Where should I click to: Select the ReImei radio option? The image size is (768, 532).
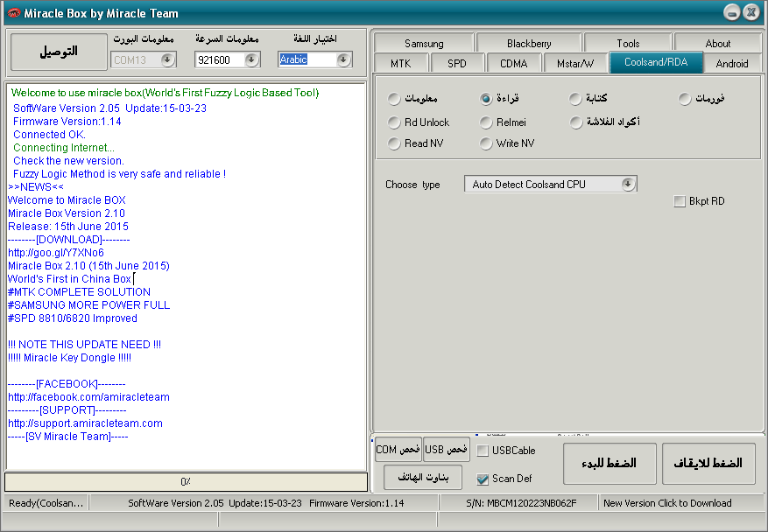(503, 122)
